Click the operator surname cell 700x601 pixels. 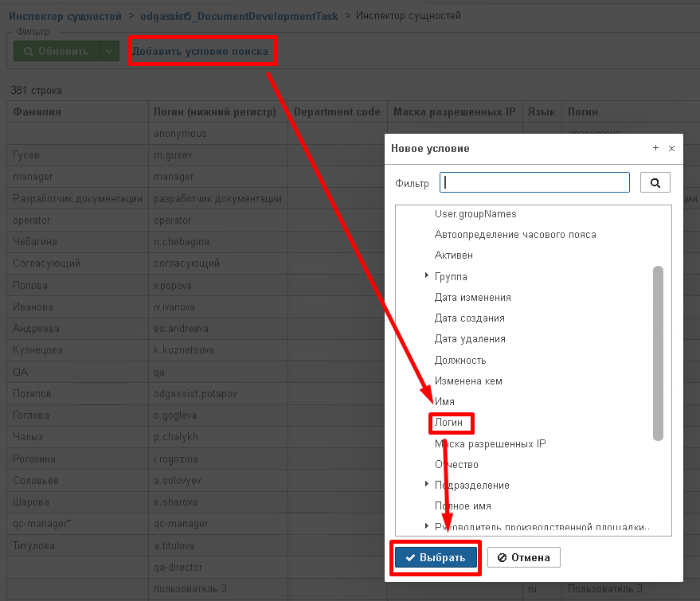click(x=77, y=220)
